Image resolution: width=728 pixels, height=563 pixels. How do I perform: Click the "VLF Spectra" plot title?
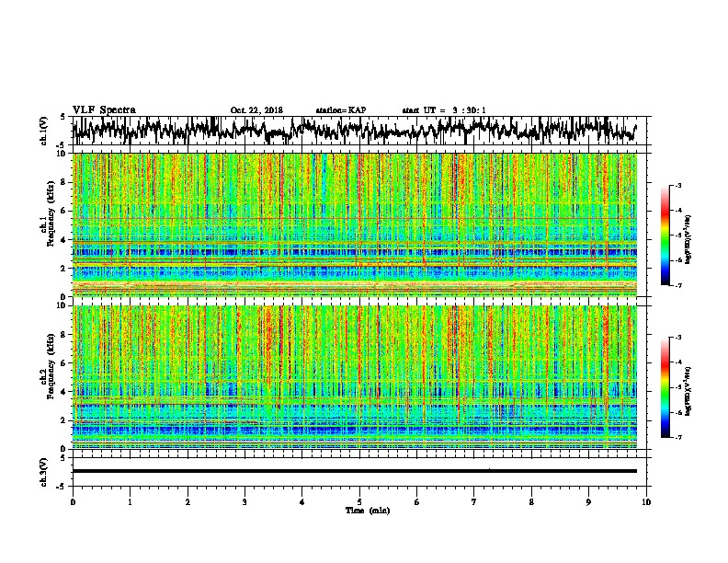[x=104, y=110]
